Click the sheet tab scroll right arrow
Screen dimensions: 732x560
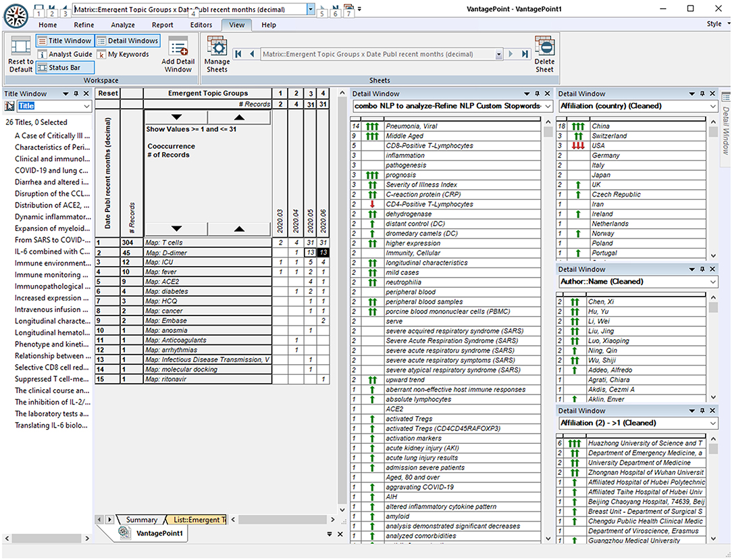pos(109,519)
